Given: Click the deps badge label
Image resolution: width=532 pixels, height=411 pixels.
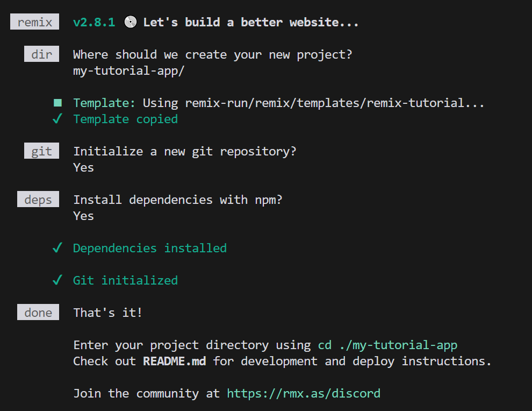Looking at the screenshot, I should coord(38,200).
